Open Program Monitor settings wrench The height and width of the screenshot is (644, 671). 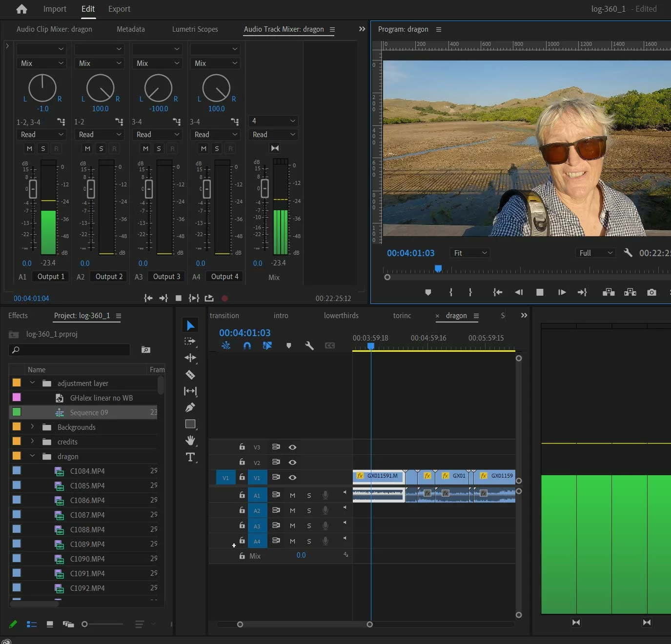pos(628,253)
